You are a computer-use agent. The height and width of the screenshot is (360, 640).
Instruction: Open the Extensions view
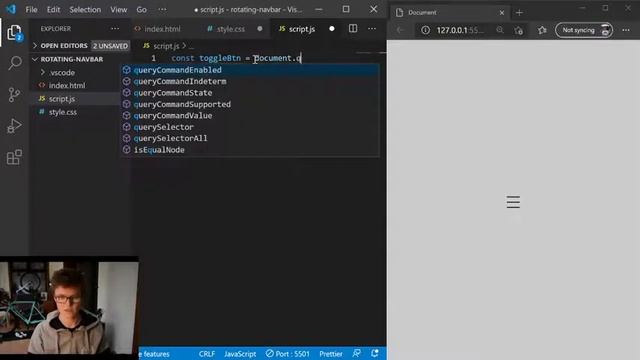[14, 157]
